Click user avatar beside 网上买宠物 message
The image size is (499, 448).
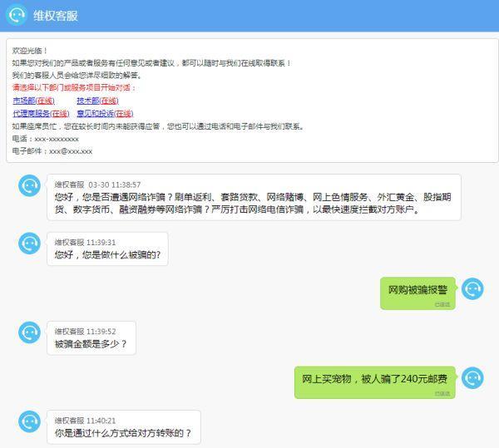tap(472, 377)
